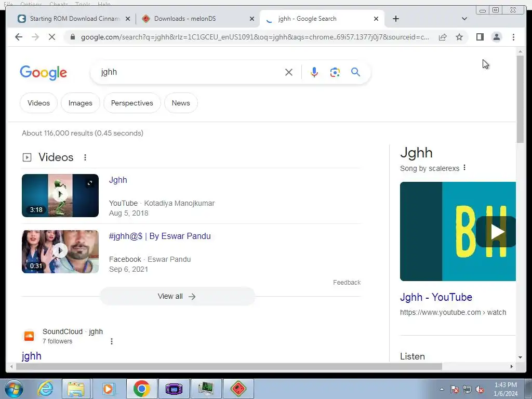This screenshot has width=532, height=399.
Task: Open Windows Media Player from taskbar
Action: 108,389
